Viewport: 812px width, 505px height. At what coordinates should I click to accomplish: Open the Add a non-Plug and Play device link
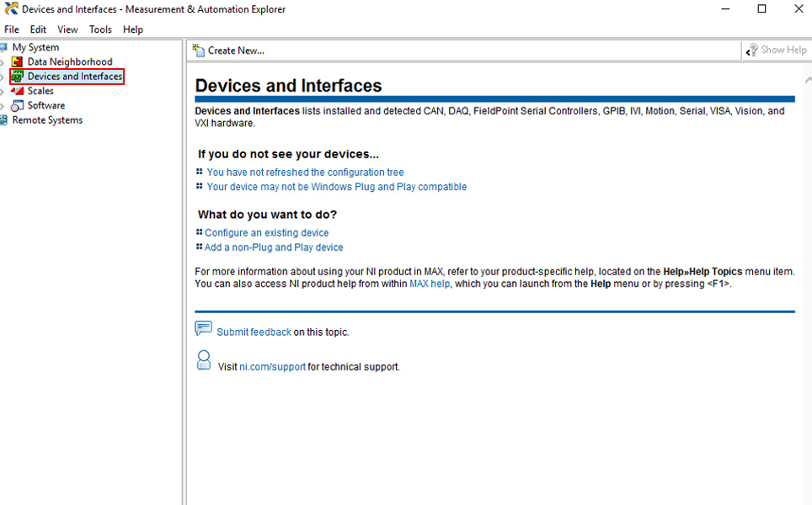coord(274,247)
